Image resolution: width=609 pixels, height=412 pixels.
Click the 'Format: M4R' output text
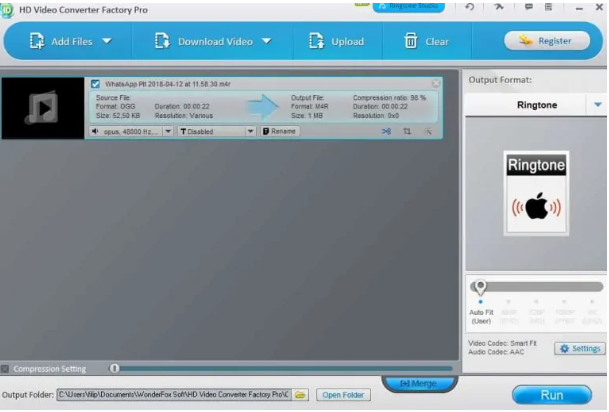[310, 106]
